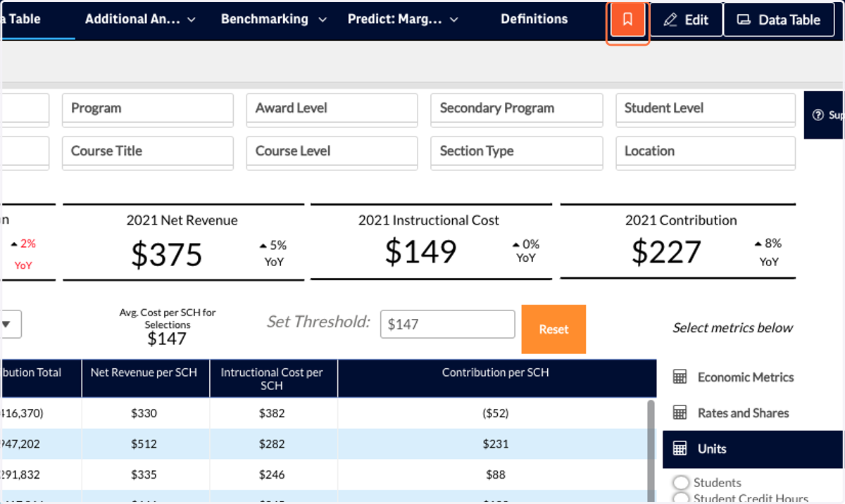Open the Student Level filter
845x504 pixels.
click(706, 109)
